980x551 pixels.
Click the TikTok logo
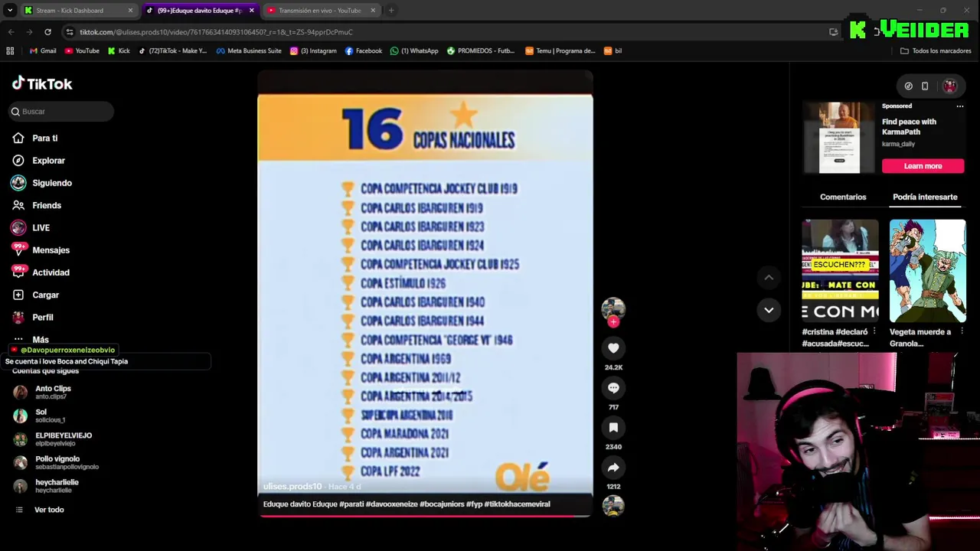point(42,83)
